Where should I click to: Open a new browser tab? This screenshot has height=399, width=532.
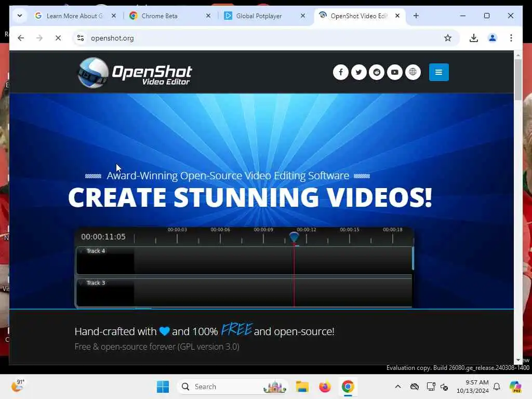416,16
